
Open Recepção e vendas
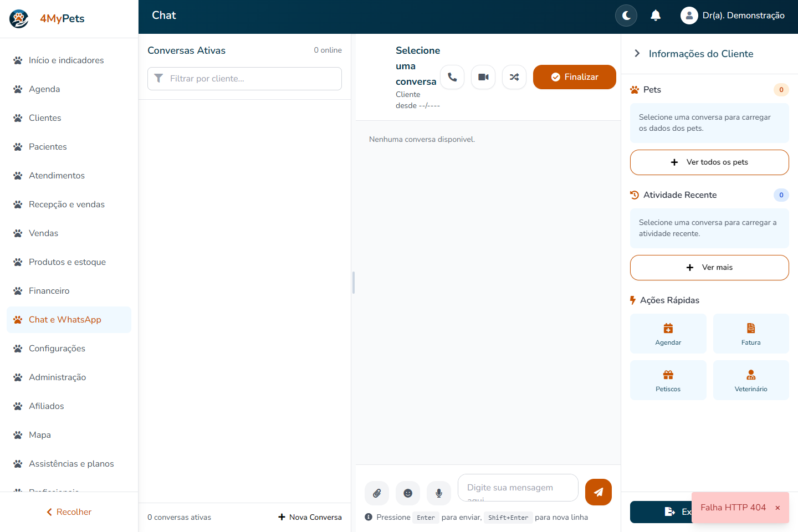coord(69,204)
